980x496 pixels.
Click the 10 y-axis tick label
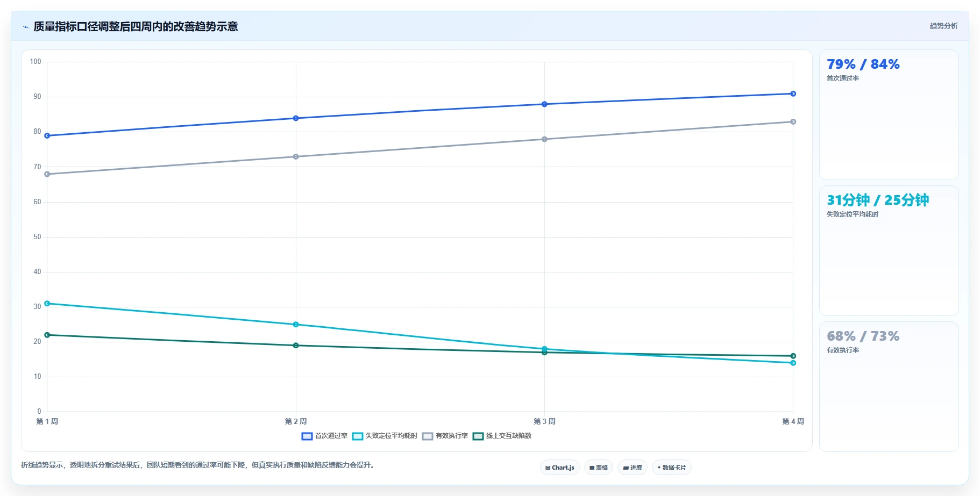(x=37, y=377)
